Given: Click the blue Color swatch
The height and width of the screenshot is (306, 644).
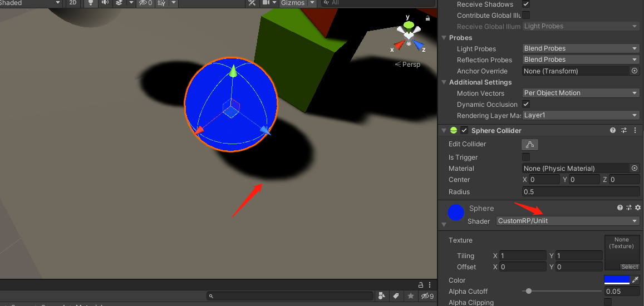Looking at the screenshot, I should tap(617, 280).
